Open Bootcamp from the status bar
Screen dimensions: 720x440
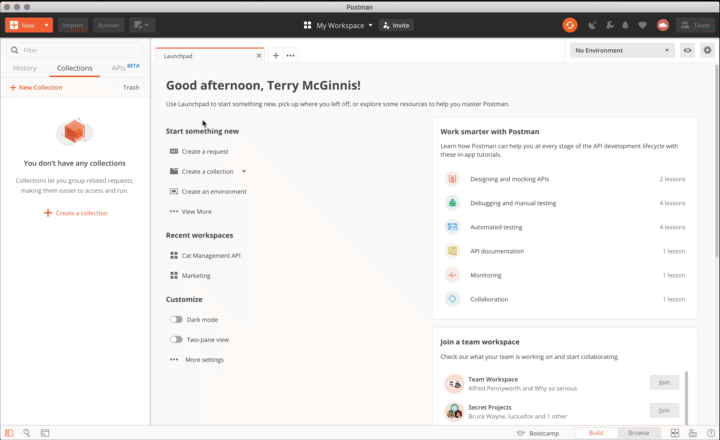(538, 433)
